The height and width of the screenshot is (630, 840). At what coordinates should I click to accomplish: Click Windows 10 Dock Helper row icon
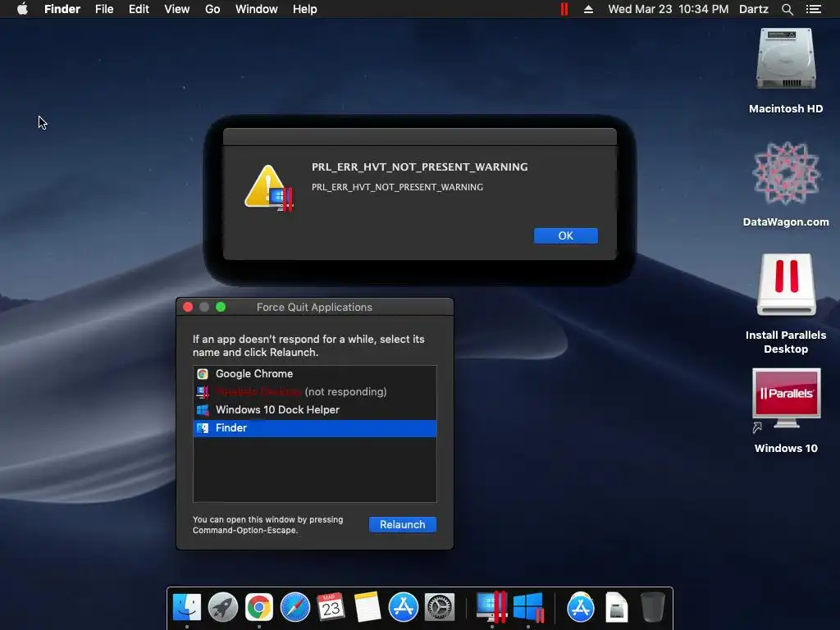(x=203, y=410)
